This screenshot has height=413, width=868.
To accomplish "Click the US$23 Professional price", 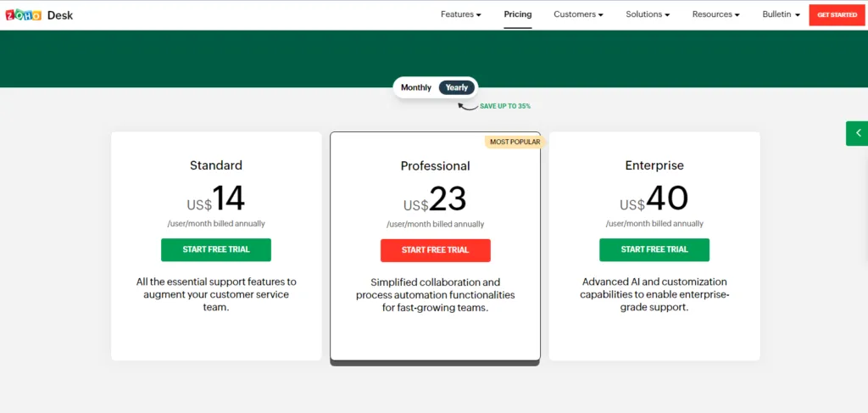I will point(435,198).
